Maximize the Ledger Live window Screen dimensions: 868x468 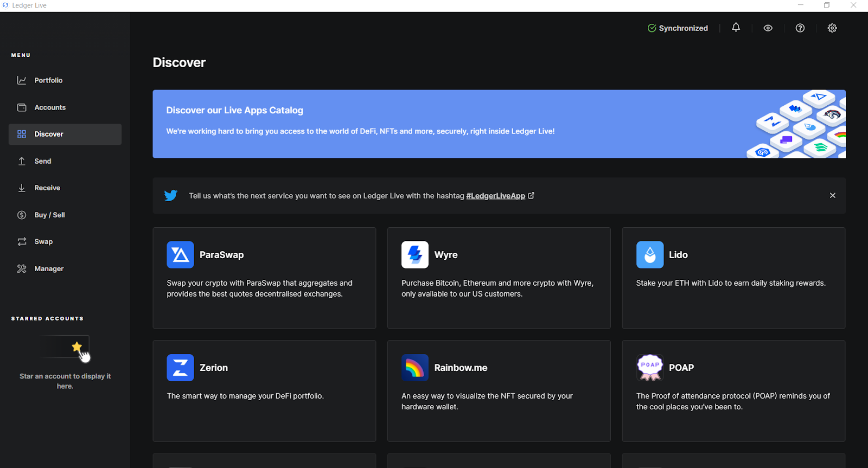(827, 5)
